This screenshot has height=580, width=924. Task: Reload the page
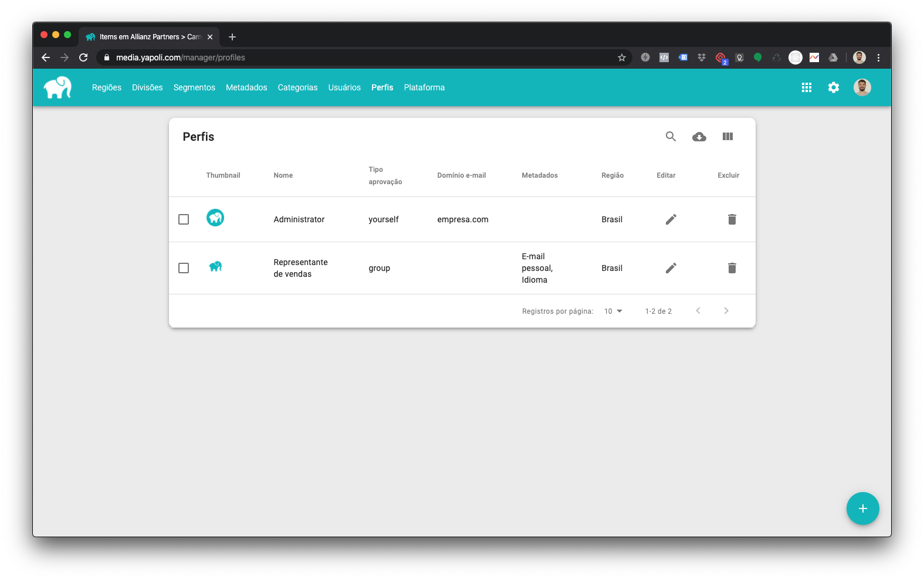(83, 57)
